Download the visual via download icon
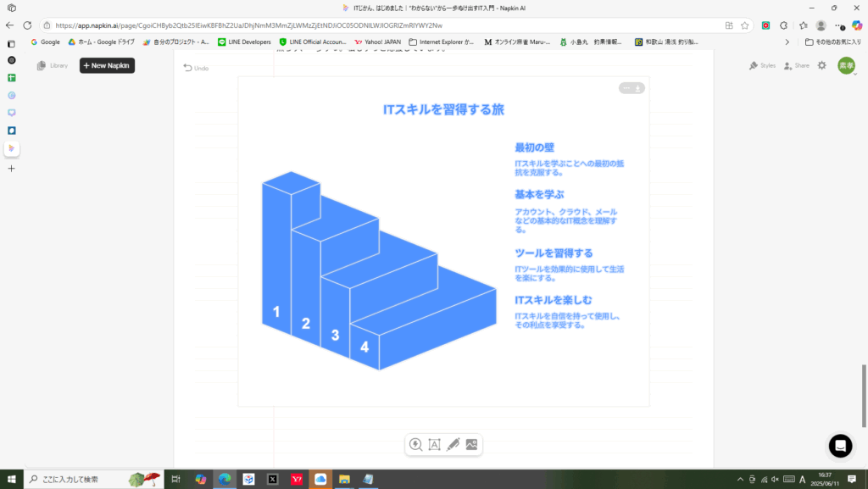 [x=638, y=88]
